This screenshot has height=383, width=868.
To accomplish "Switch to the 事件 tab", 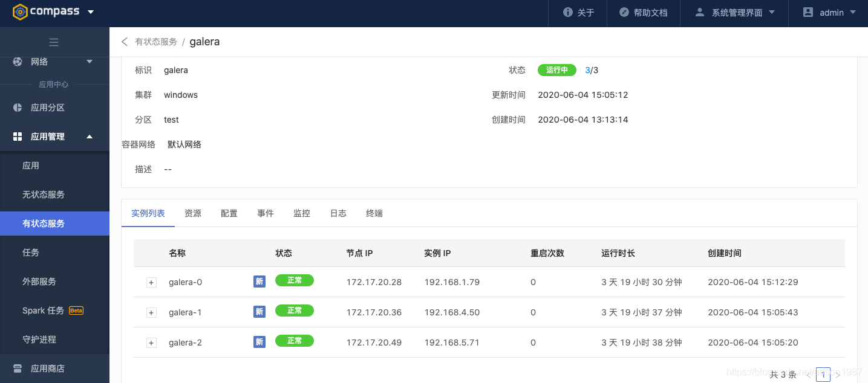I will tap(266, 213).
